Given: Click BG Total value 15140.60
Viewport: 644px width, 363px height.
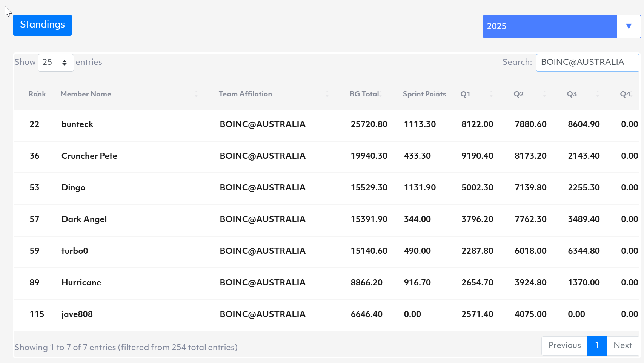Looking at the screenshot, I should 369,251.
